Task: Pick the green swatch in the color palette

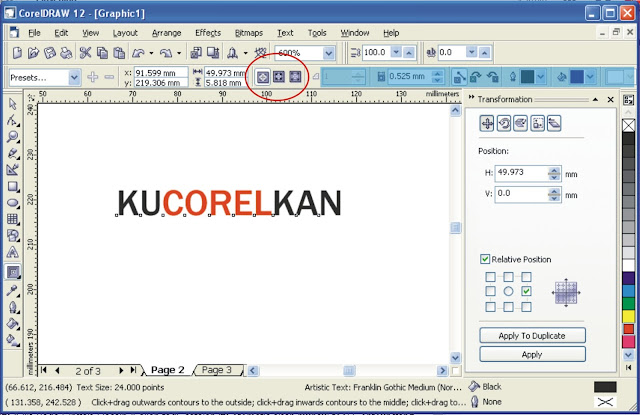Action: [x=629, y=304]
